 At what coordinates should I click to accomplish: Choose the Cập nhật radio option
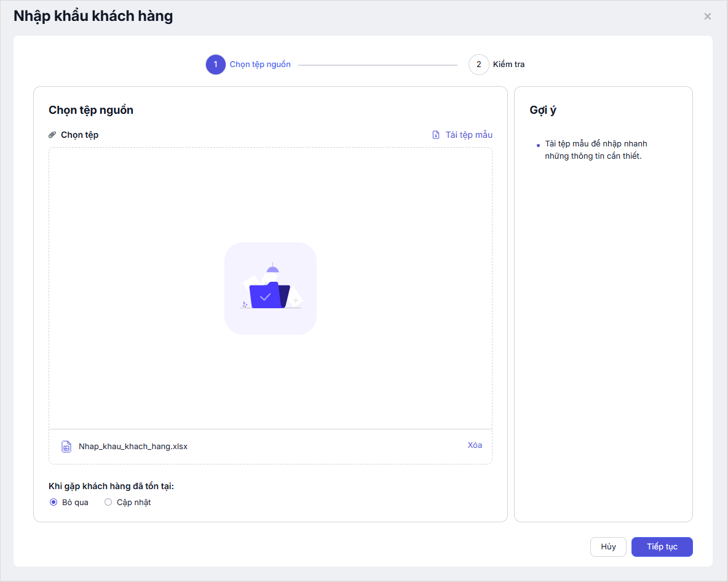(108, 503)
